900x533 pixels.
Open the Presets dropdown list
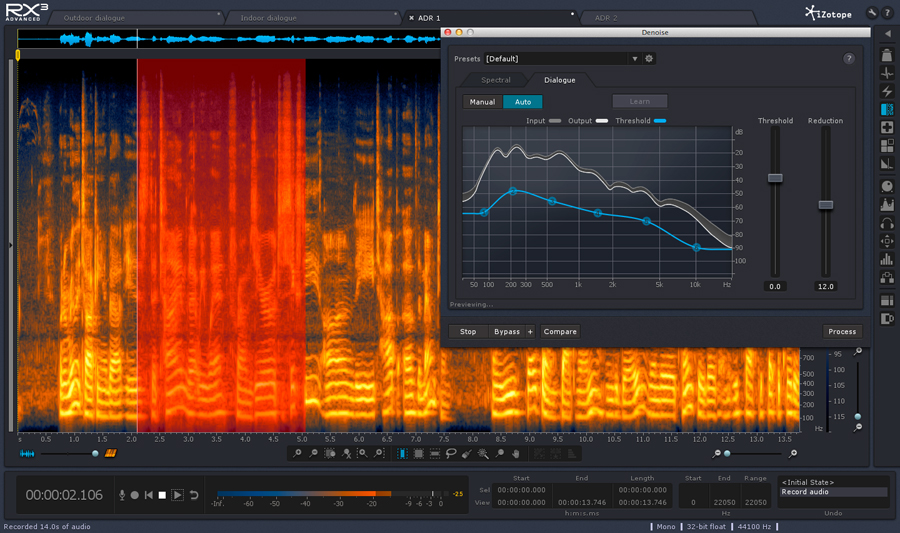click(634, 59)
